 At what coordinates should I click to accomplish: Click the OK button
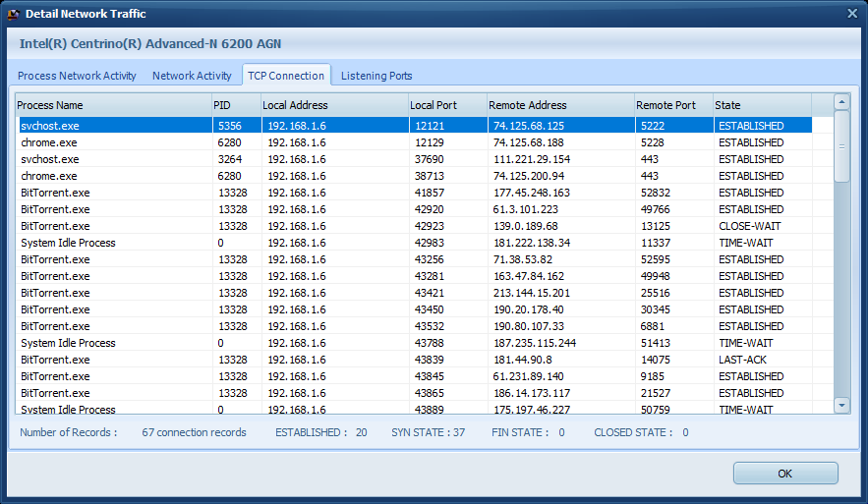click(x=785, y=474)
